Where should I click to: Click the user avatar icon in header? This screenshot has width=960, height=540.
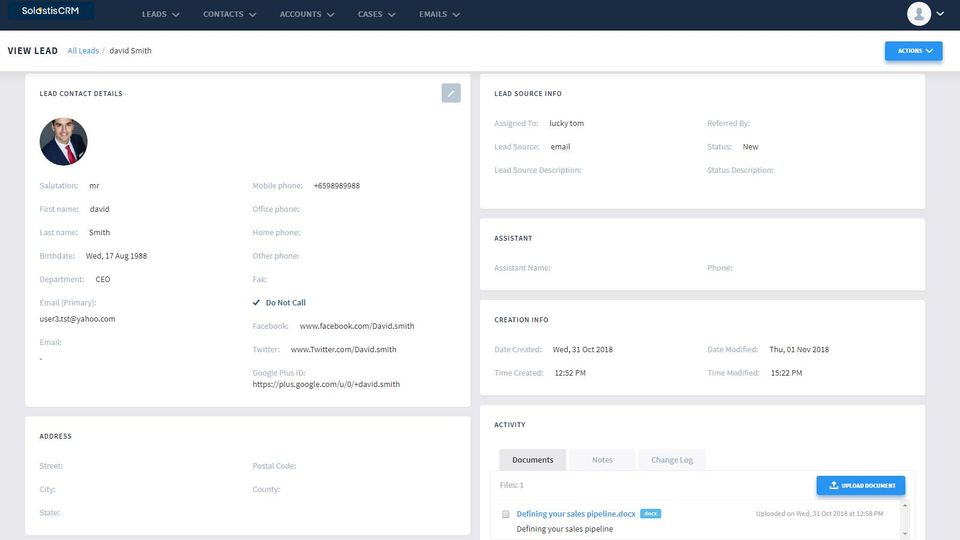pyautogui.click(x=919, y=13)
